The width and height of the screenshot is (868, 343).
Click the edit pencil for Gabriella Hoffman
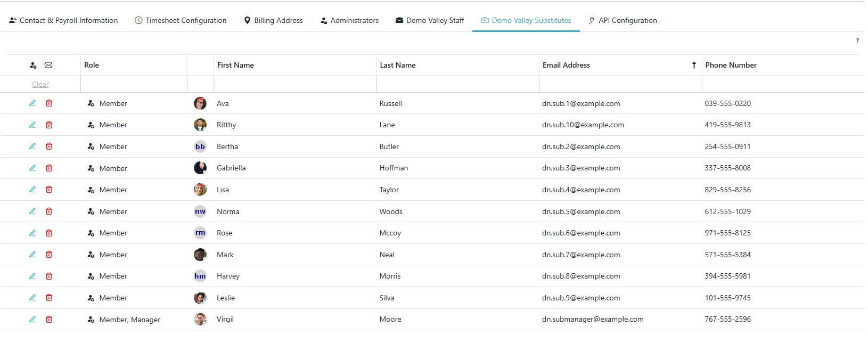[x=32, y=168]
